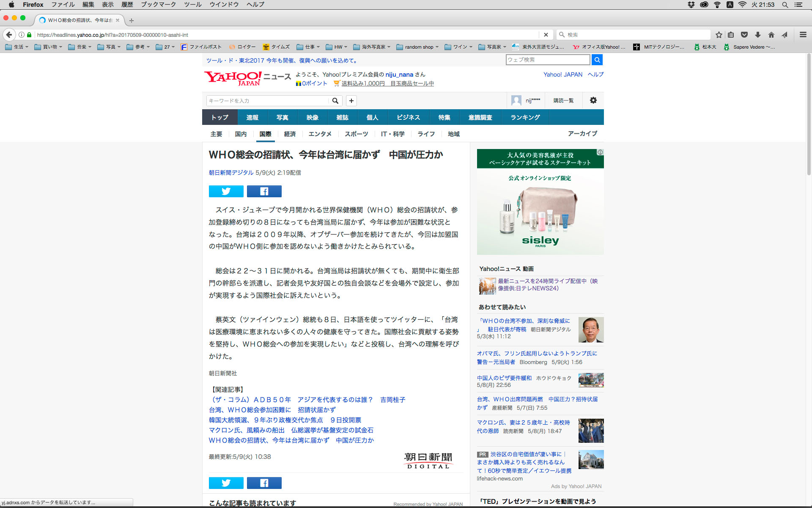This screenshot has height=508, width=812.
Task: Click the Firefox back arrow button
Action: [9, 35]
